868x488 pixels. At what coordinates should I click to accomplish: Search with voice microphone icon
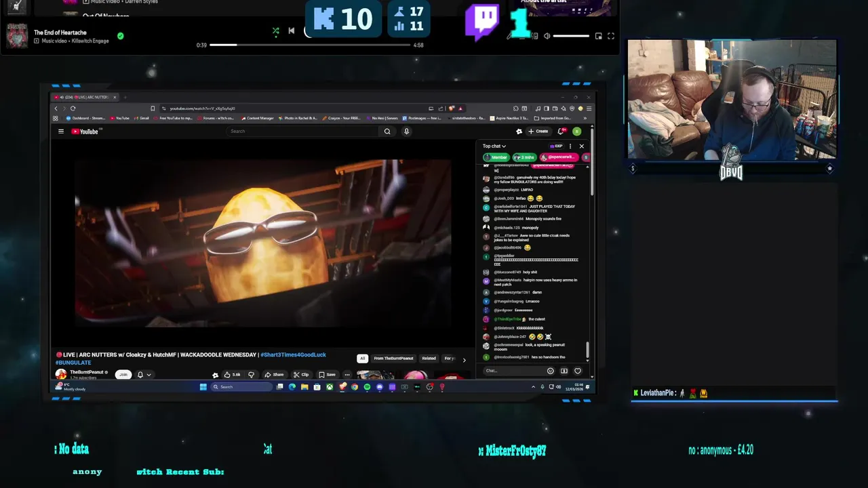coord(406,131)
